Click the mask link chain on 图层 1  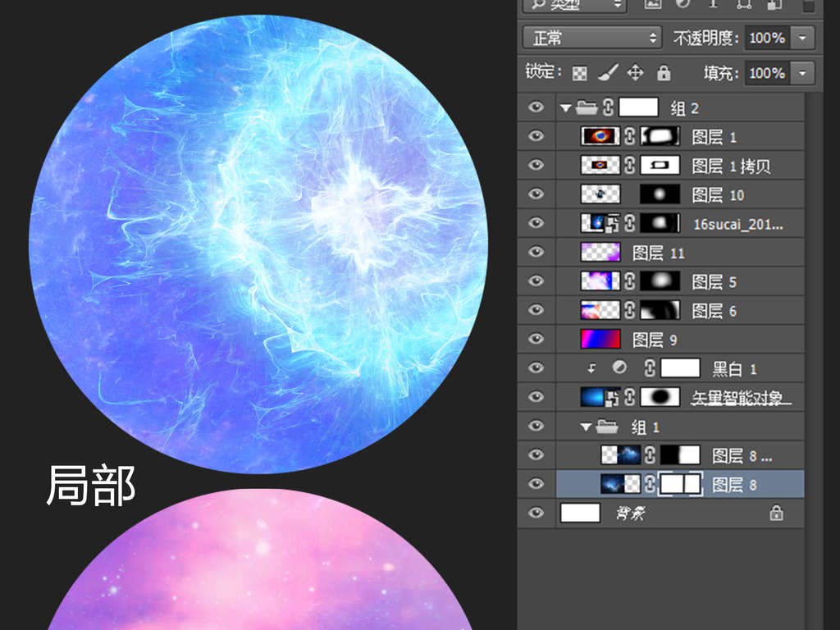click(x=630, y=136)
